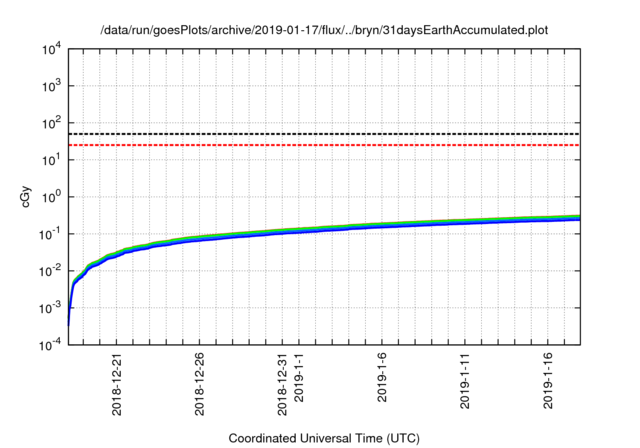Select the 2019-1-1 date tick label

pos(299,382)
